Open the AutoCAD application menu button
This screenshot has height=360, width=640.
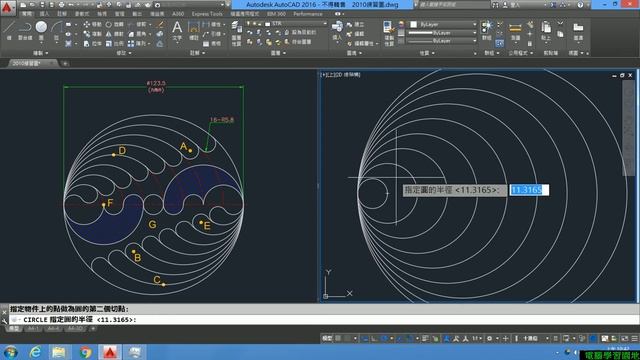(7, 7)
